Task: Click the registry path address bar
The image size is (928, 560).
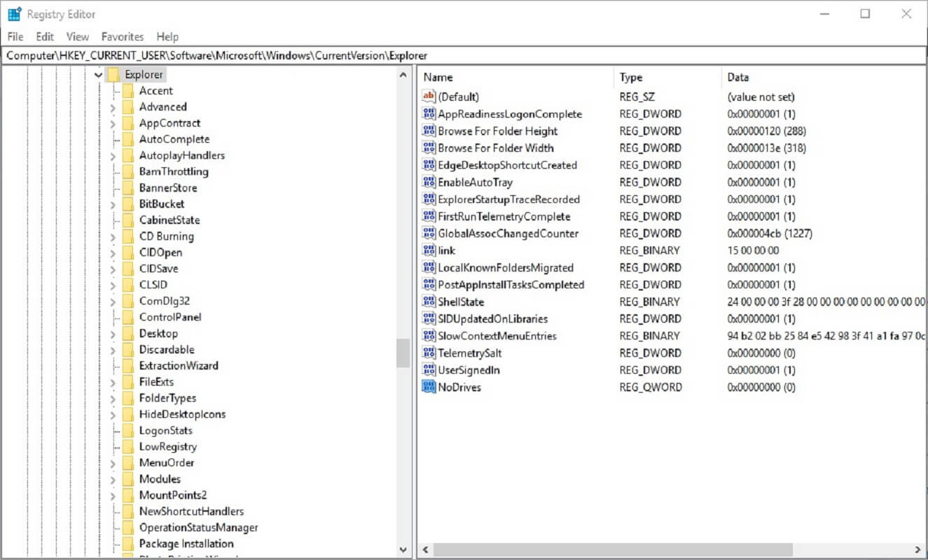Action: click(x=464, y=55)
